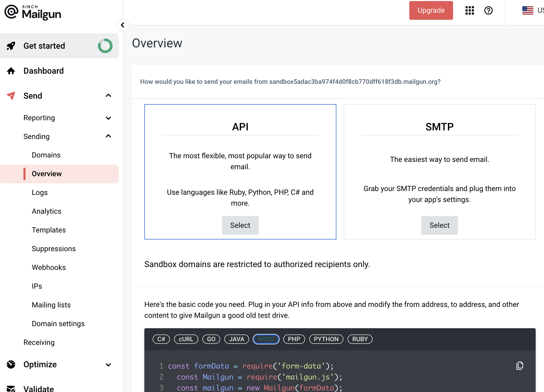Switch code sample to cURL

(186, 339)
